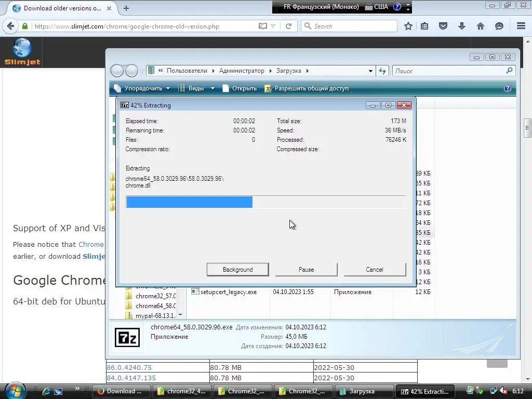Cancel the 7-Zip extraction
The image size is (532, 399).
[x=375, y=270]
